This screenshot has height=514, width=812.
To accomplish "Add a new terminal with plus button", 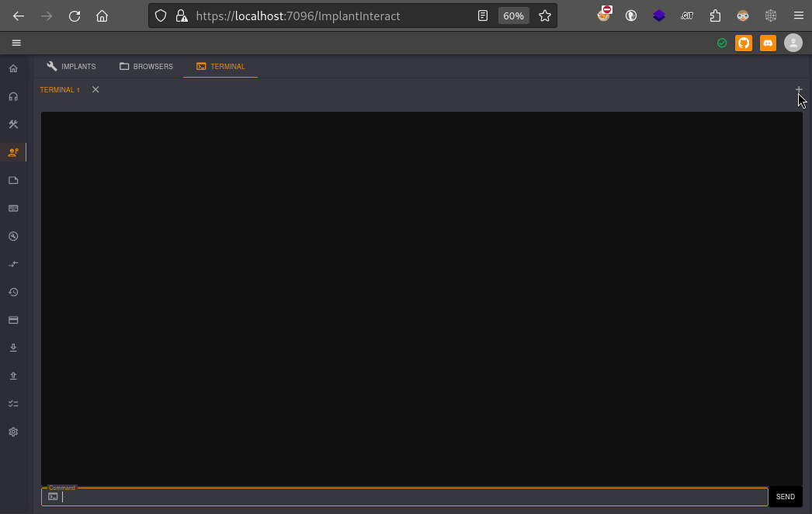I will click(799, 89).
